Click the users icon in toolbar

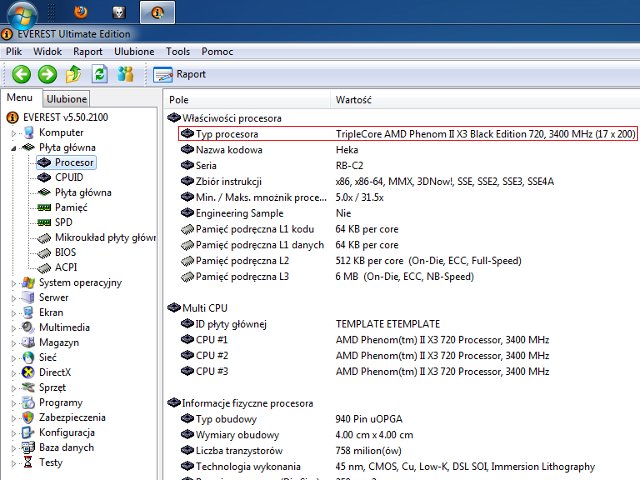click(x=125, y=74)
